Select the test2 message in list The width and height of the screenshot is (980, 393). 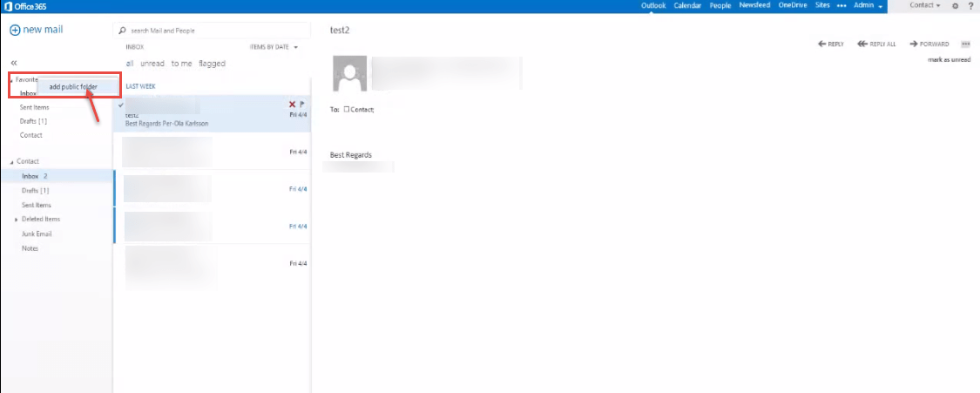pos(212,113)
